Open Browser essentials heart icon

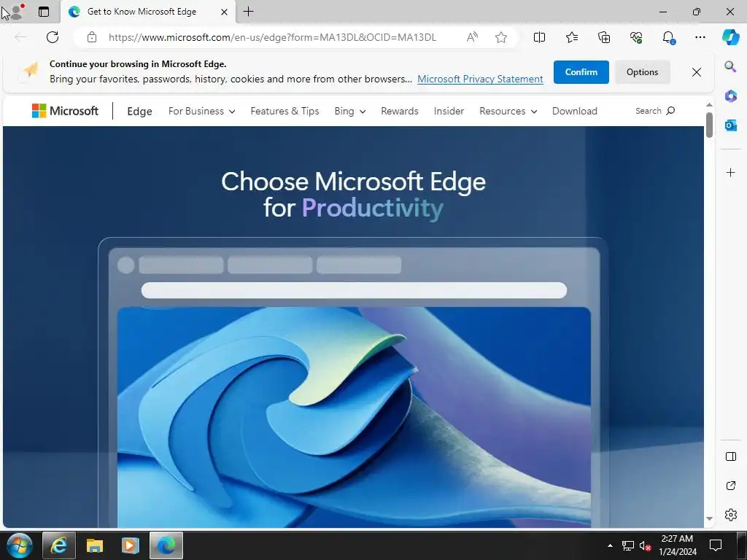coord(636,37)
